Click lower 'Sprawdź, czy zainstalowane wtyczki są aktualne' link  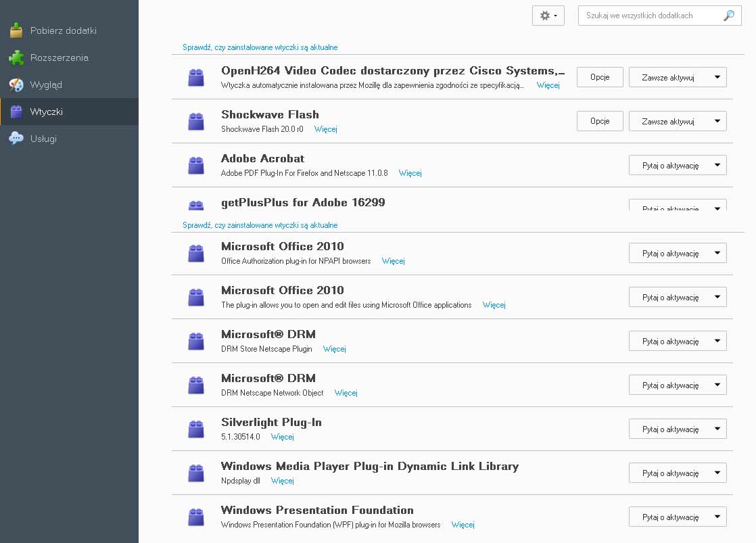pyautogui.click(x=260, y=225)
